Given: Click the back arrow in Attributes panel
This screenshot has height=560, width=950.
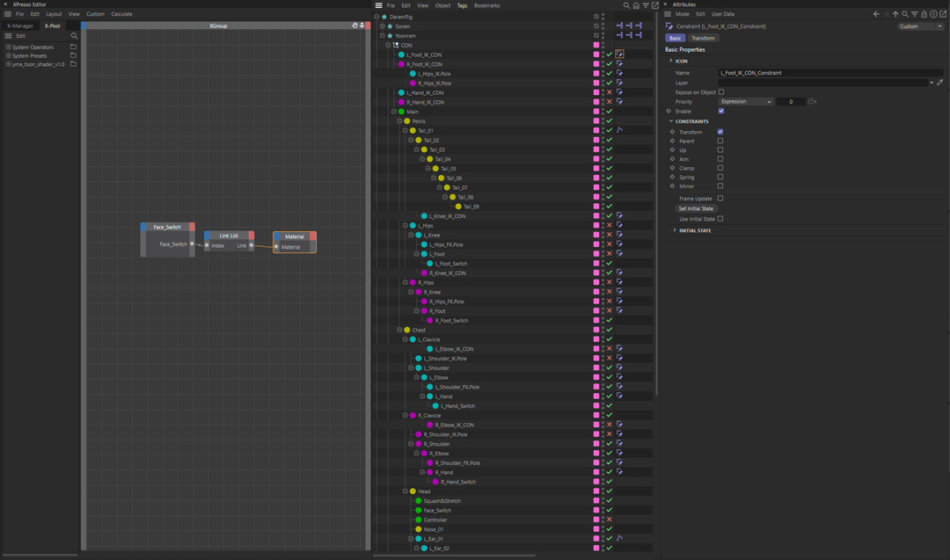Looking at the screenshot, I should pos(876,14).
